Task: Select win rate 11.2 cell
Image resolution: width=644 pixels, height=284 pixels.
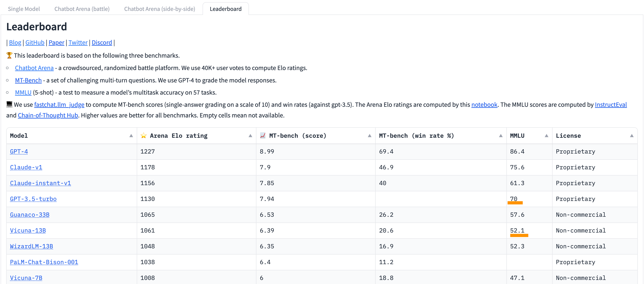Action: [441, 262]
